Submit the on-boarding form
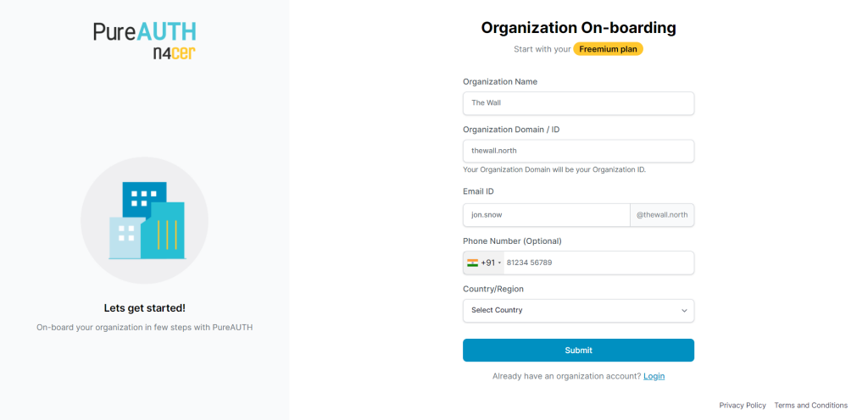 click(578, 351)
